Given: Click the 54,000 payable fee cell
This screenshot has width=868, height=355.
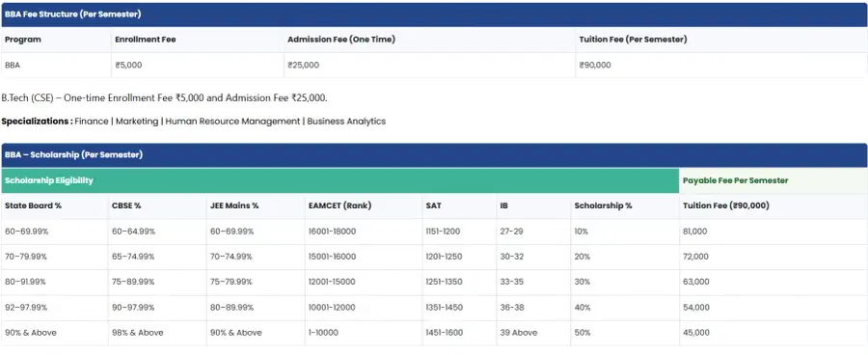Looking at the screenshot, I should [x=773, y=308].
